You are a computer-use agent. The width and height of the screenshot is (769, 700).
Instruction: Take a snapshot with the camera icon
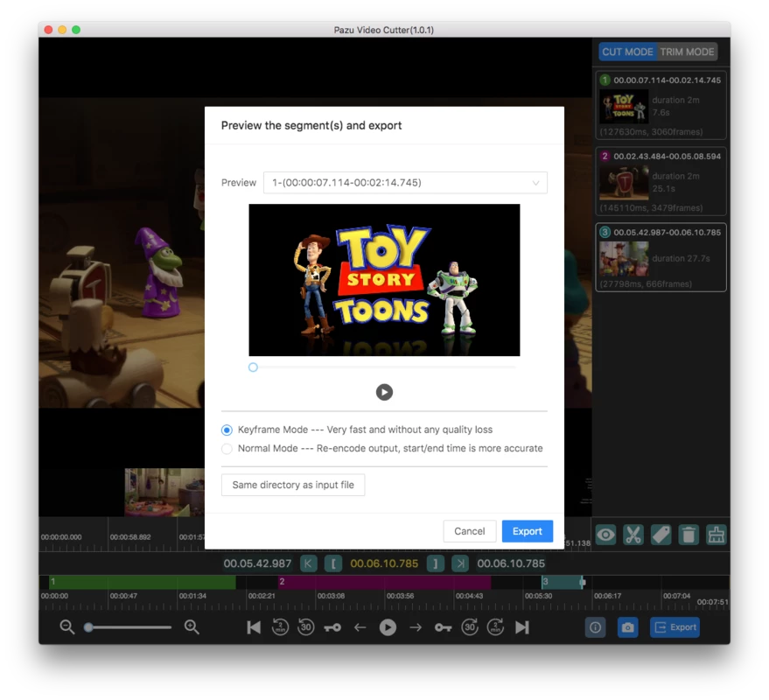click(628, 627)
